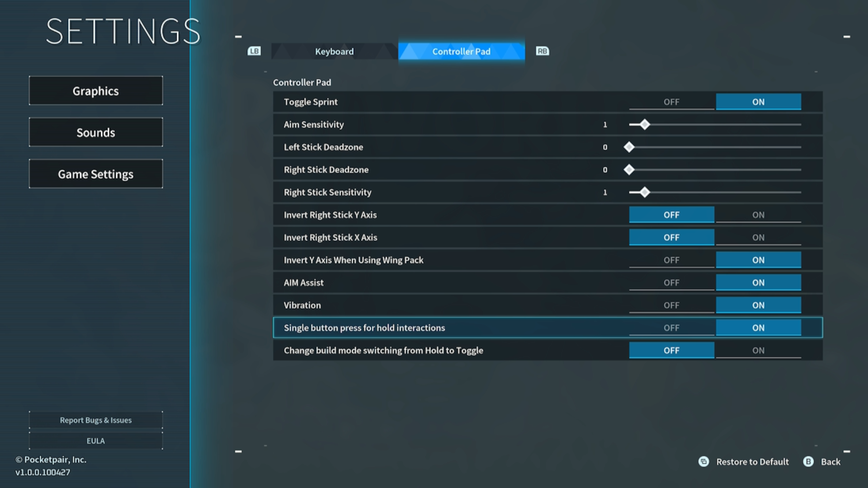Turn Invert Right Stick Y Axis ON

[758, 215]
